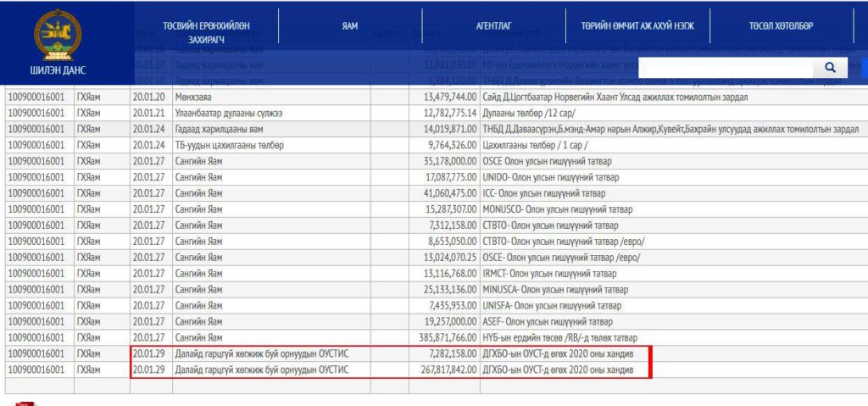Image resolution: width=868 pixels, height=406 pixels.
Task: Click the Улаанбаатар дулааны сүлжээ row
Action: point(228,114)
